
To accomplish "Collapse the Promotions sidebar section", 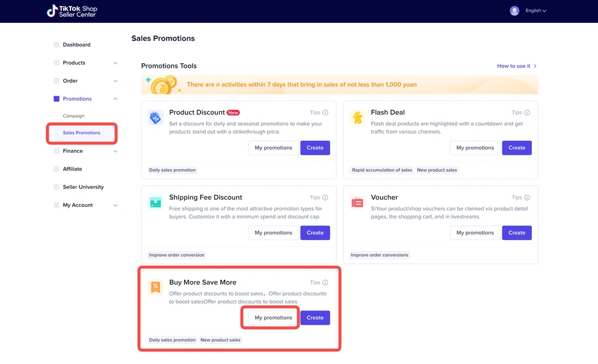I will 116,99.
